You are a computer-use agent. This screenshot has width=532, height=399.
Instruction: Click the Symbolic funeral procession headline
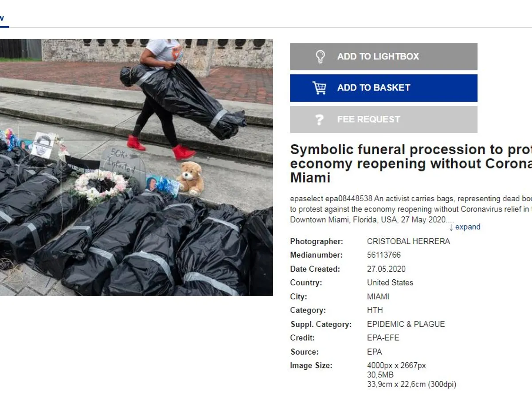point(411,164)
